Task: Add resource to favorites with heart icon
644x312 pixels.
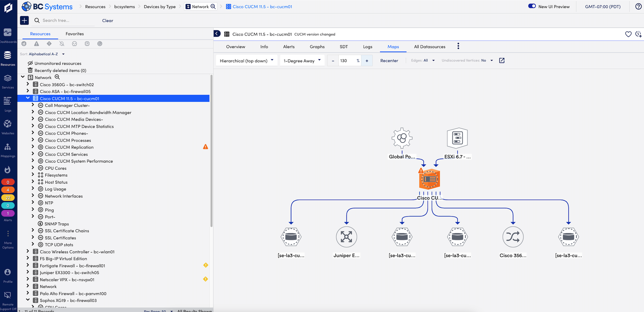Action: point(628,34)
